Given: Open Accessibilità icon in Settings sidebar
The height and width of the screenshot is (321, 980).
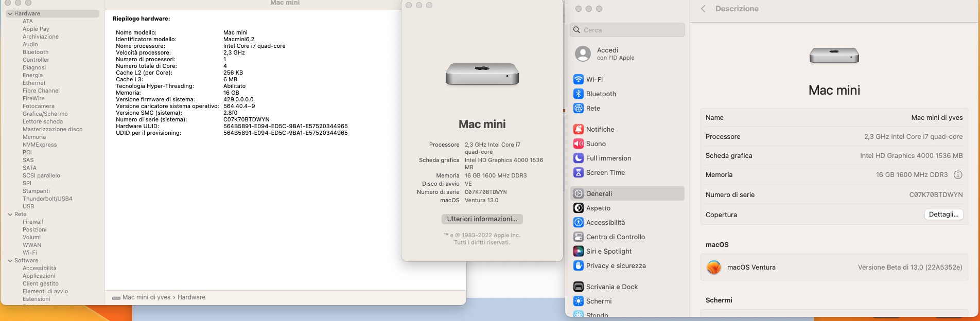Looking at the screenshot, I should pos(579,222).
